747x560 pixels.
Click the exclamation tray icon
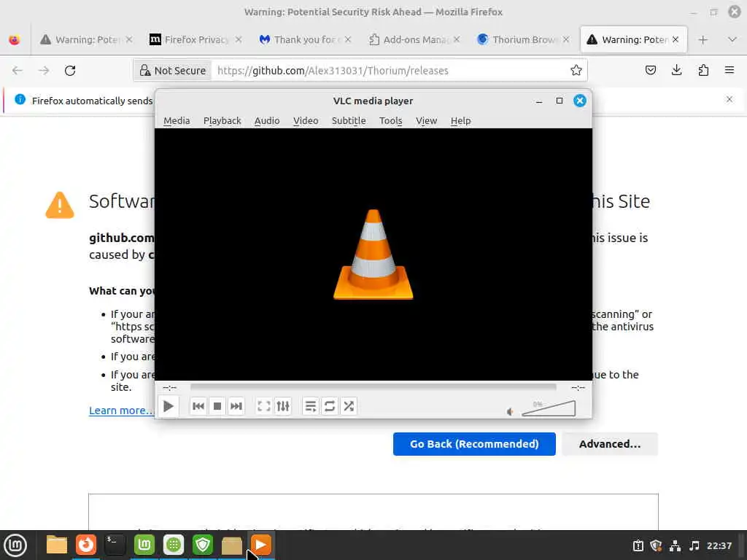(x=638, y=545)
